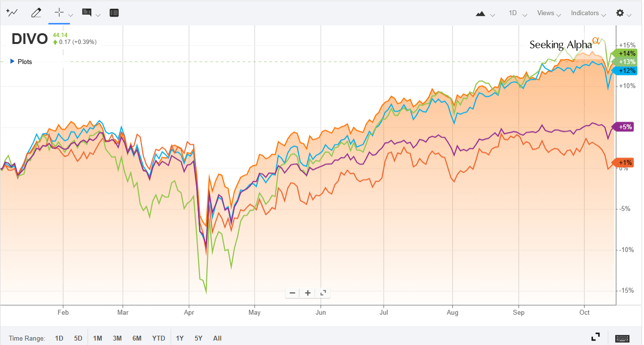The image size is (644, 345).
Task: Open the Indicators dropdown
Action: coord(585,13)
